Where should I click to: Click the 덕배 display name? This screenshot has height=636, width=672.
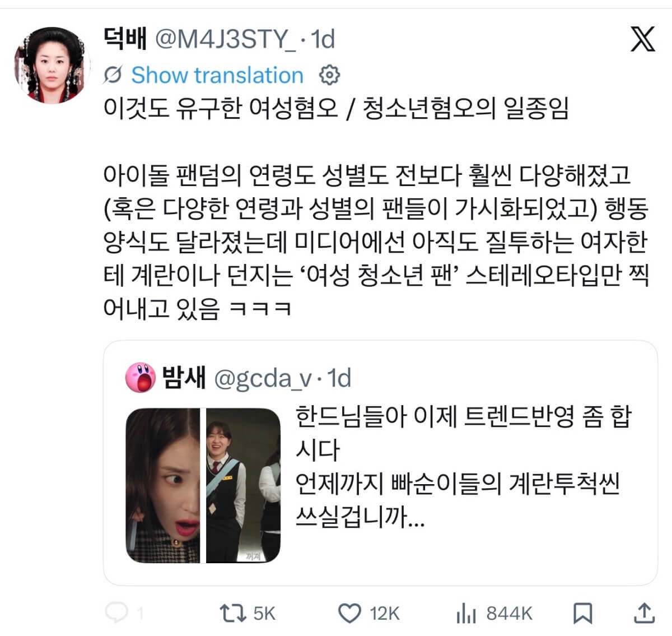[125, 39]
